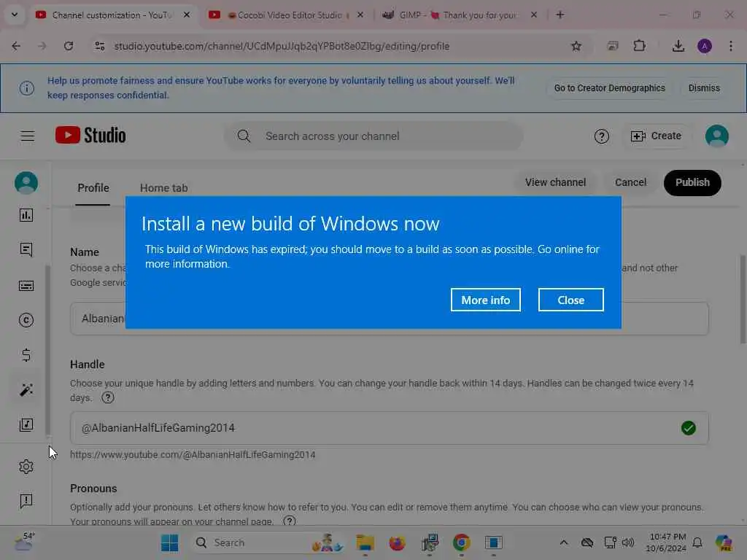Click the help icon next to Pronouns description
Viewport: 747px width, 560px height.
point(289,521)
